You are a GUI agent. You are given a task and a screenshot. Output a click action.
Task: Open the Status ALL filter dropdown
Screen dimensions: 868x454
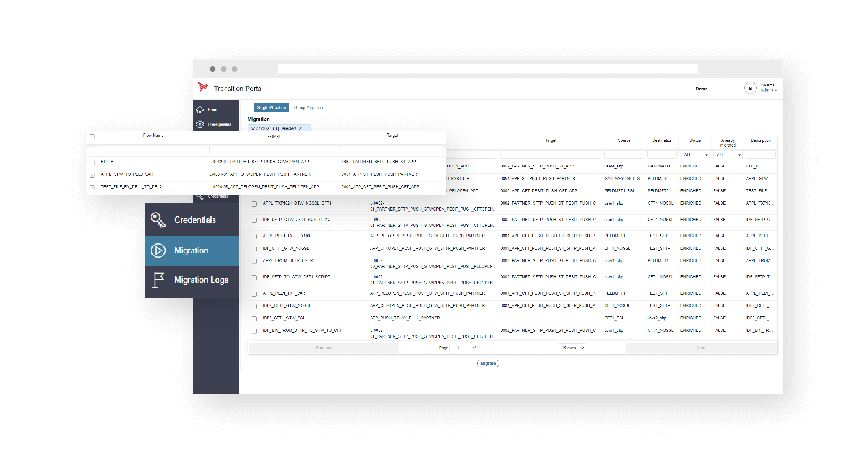pos(695,155)
